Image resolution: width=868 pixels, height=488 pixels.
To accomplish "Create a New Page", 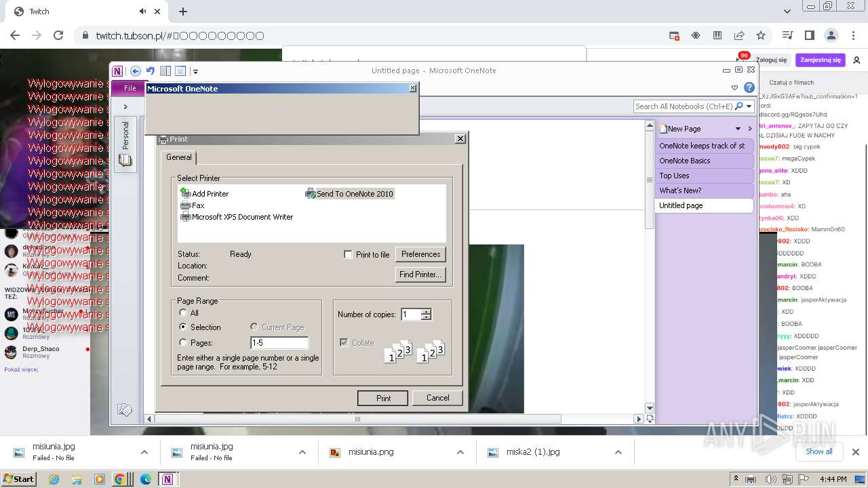I will pos(680,129).
